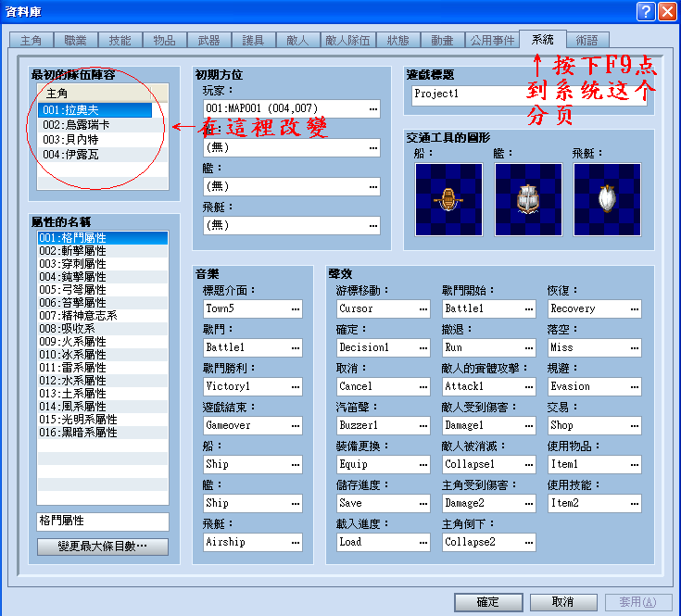
Task: Browse Collapse2 sound ellipsis
Action: (528, 542)
